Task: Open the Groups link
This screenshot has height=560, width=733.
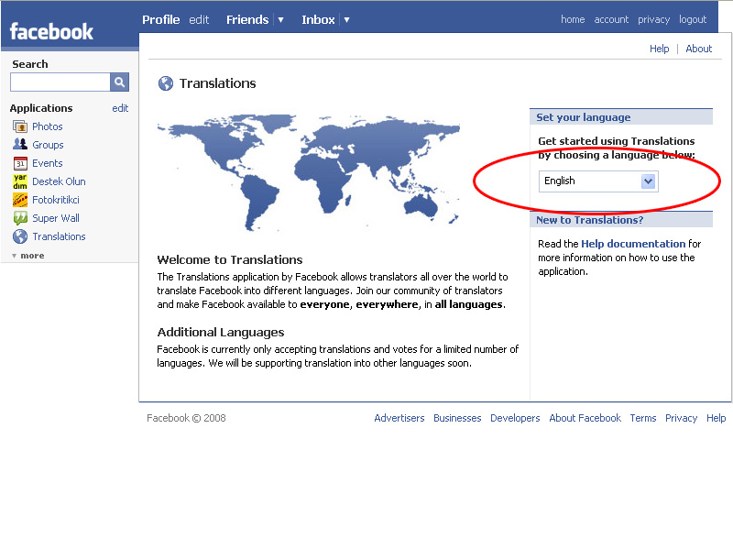Action: coord(48,145)
